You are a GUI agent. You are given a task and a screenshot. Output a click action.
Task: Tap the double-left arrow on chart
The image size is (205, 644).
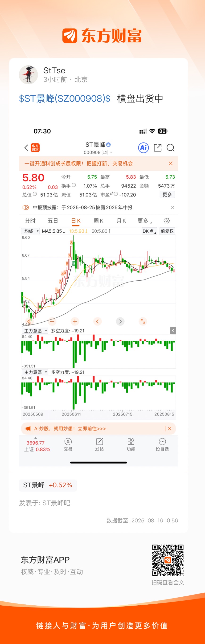29,321
